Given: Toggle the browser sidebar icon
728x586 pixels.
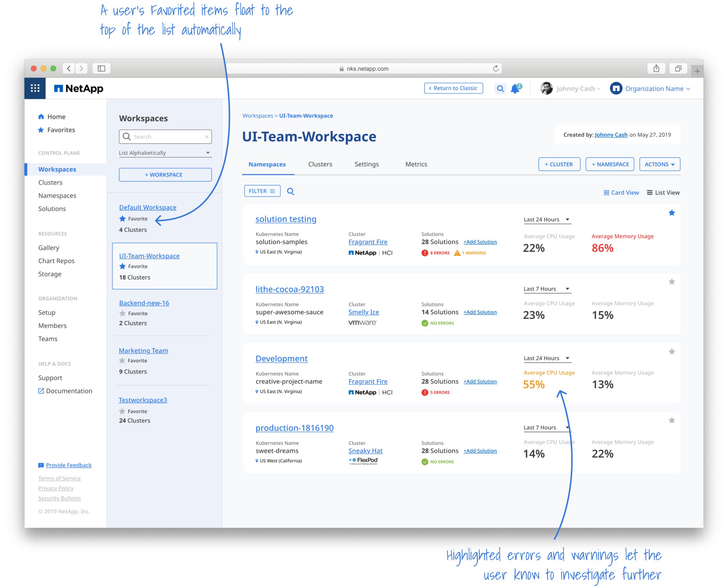Looking at the screenshot, I should (x=101, y=68).
